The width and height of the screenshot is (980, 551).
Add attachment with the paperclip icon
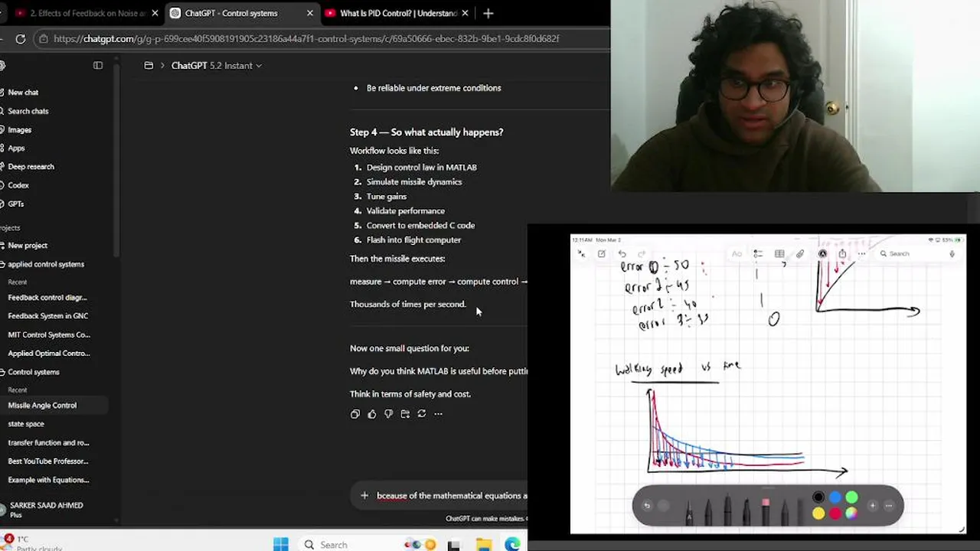coord(800,254)
